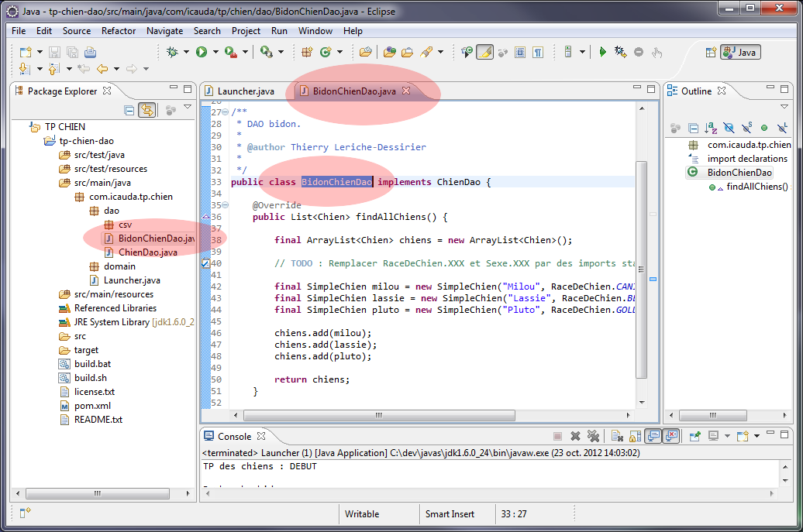Click the green Run button in toolbar
The width and height of the screenshot is (803, 532).
tap(202, 52)
